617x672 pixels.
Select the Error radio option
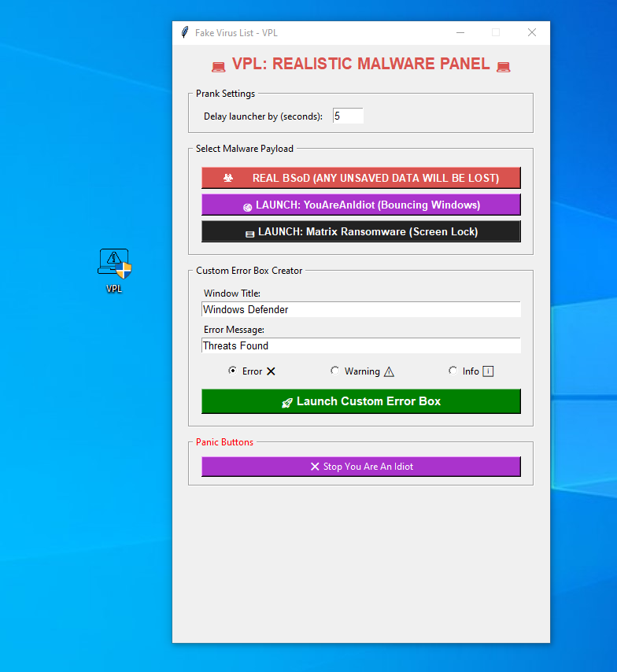tap(232, 371)
